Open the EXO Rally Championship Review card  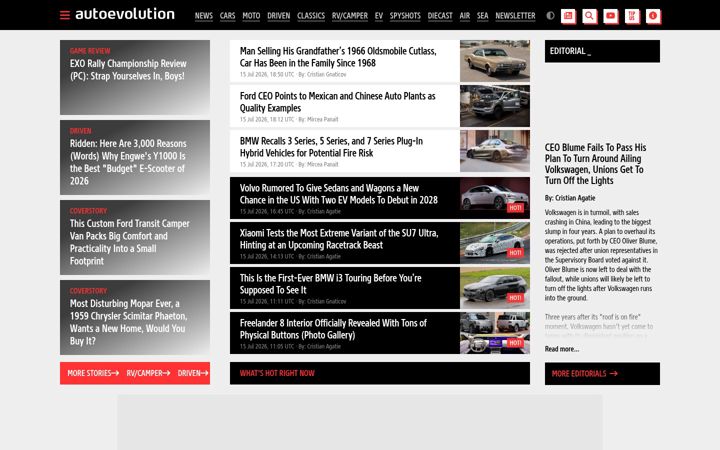pyautogui.click(x=135, y=77)
